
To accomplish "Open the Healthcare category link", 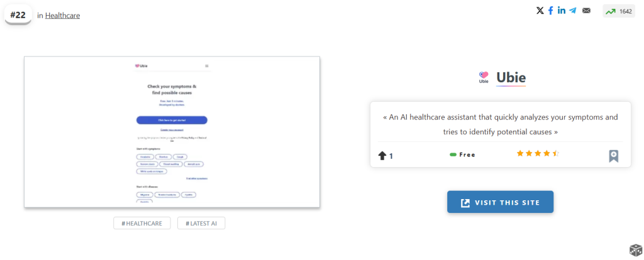I will pyautogui.click(x=62, y=15).
